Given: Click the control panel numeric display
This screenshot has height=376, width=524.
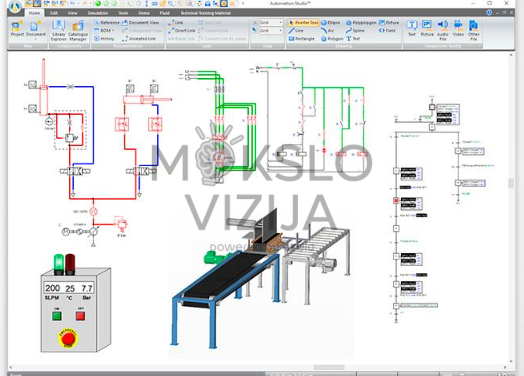Looking at the screenshot, I should click(x=69, y=288).
